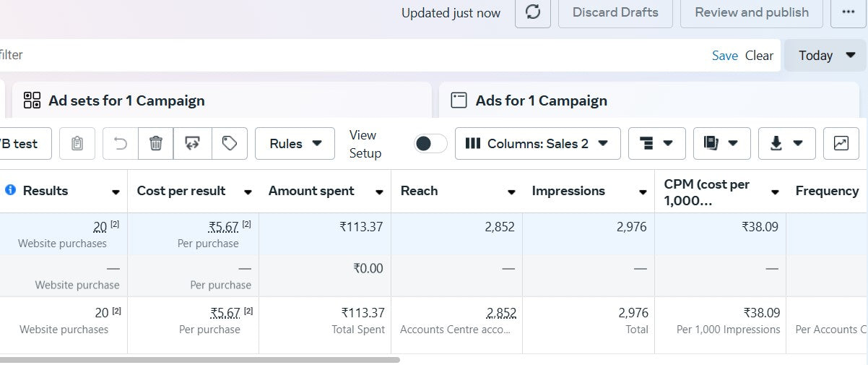This screenshot has width=868, height=365.
Task: Open the Reach column arrow
Action: coord(511,192)
